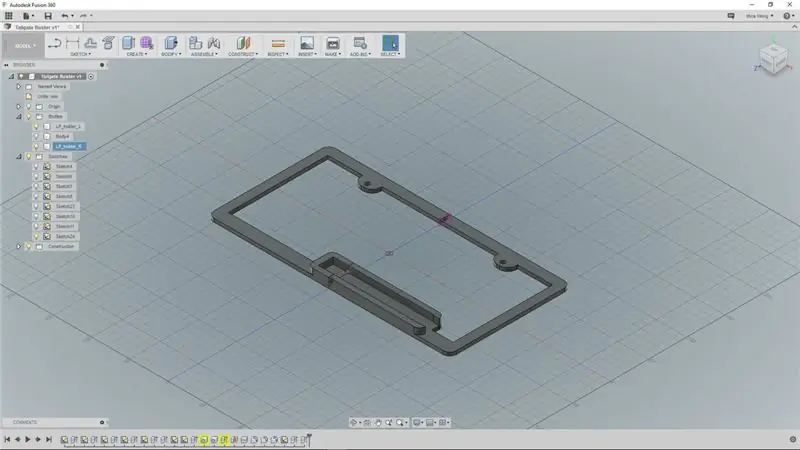
Task: Toggle lightbulb visibility of Body4
Action: [x=36, y=136]
